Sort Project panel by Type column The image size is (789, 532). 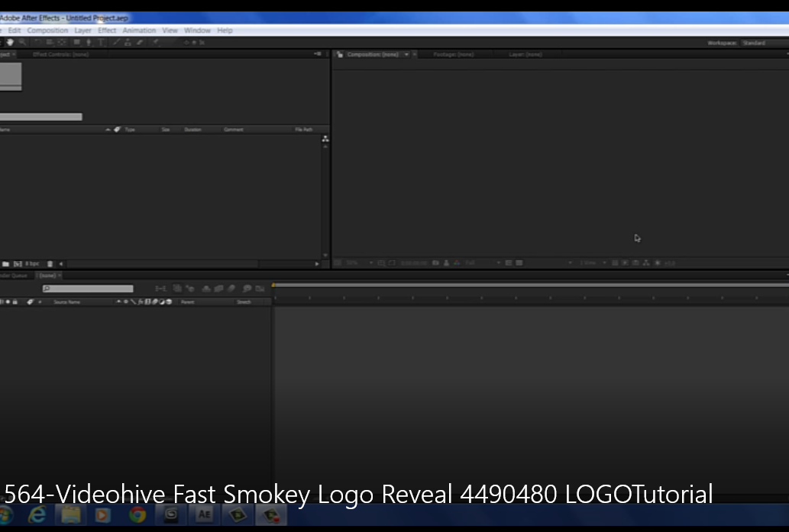click(x=130, y=130)
